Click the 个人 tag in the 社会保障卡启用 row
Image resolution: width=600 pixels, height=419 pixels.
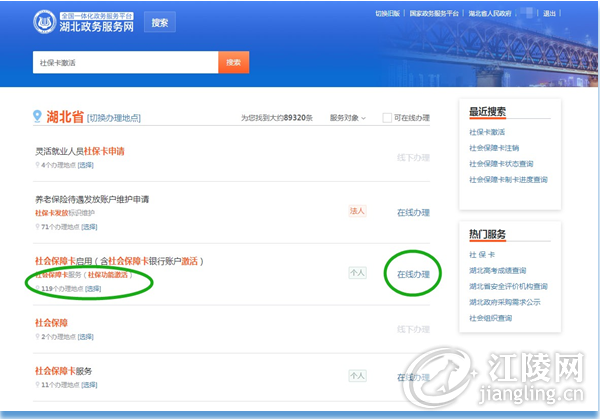(x=357, y=273)
